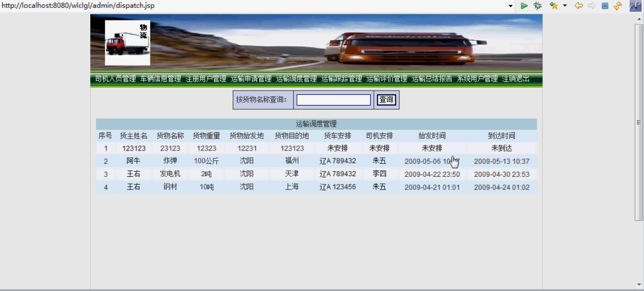Click destination 上海 cell
Viewport: 644px width, 291px height.
[292, 187]
